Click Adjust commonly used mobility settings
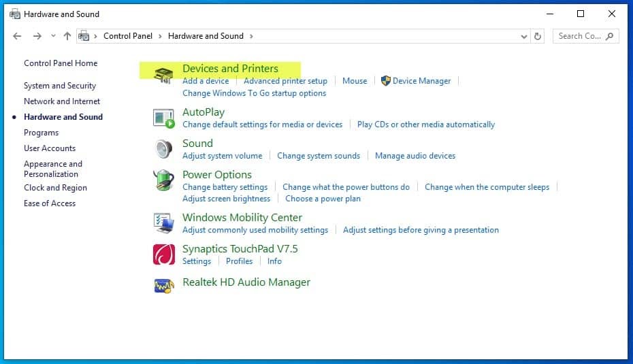Image resolution: width=633 pixels, height=364 pixels. coord(255,230)
